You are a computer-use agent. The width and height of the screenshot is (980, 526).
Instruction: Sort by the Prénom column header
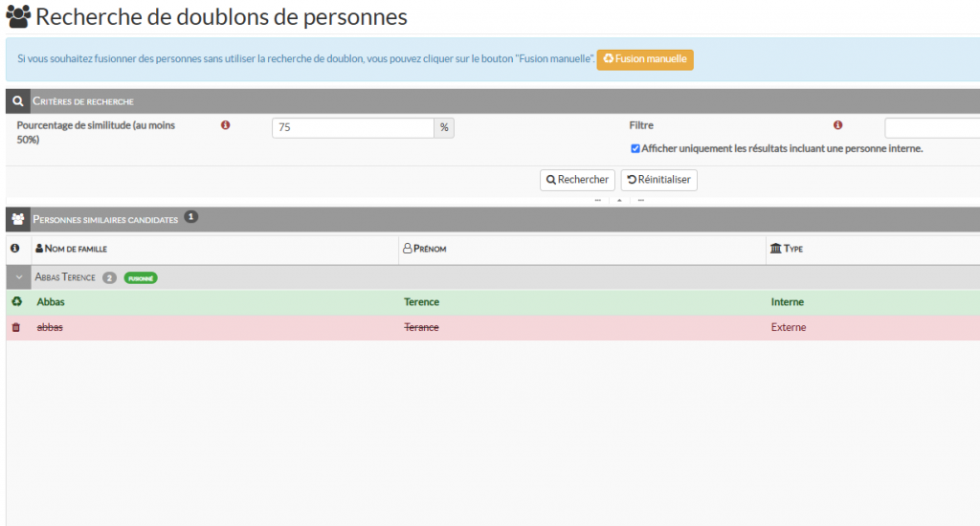click(x=430, y=249)
